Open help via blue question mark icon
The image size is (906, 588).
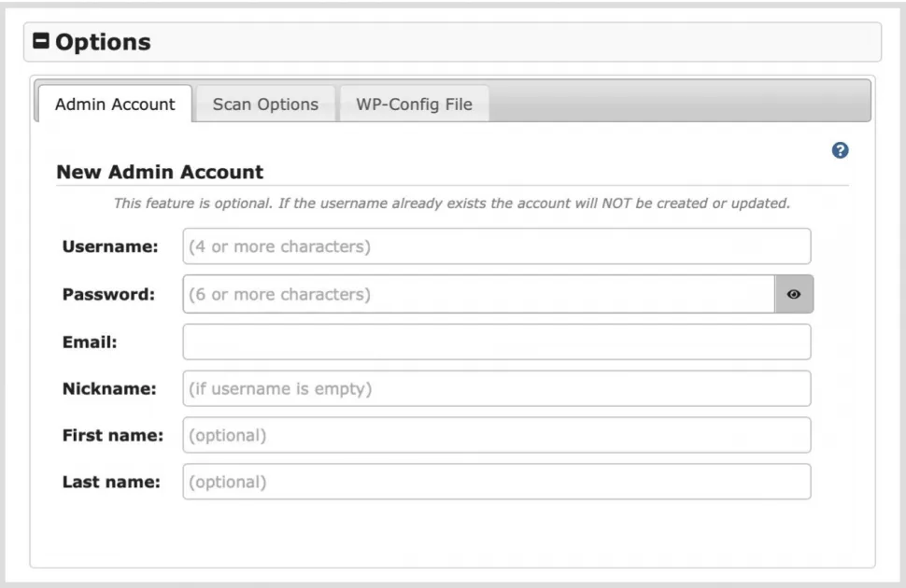(x=840, y=150)
